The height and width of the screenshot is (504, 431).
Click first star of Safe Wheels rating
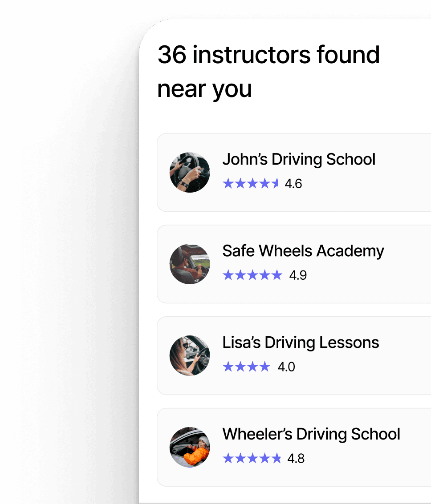(x=228, y=275)
